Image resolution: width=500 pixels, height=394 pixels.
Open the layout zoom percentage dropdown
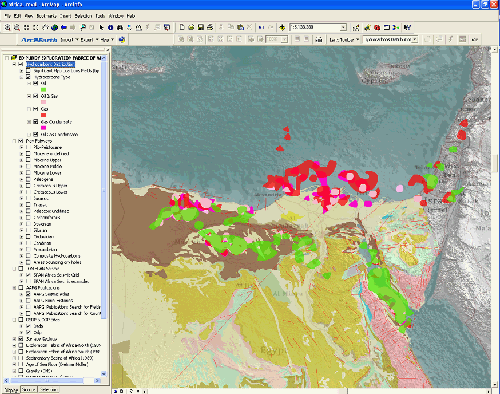pyautogui.click(x=284, y=40)
